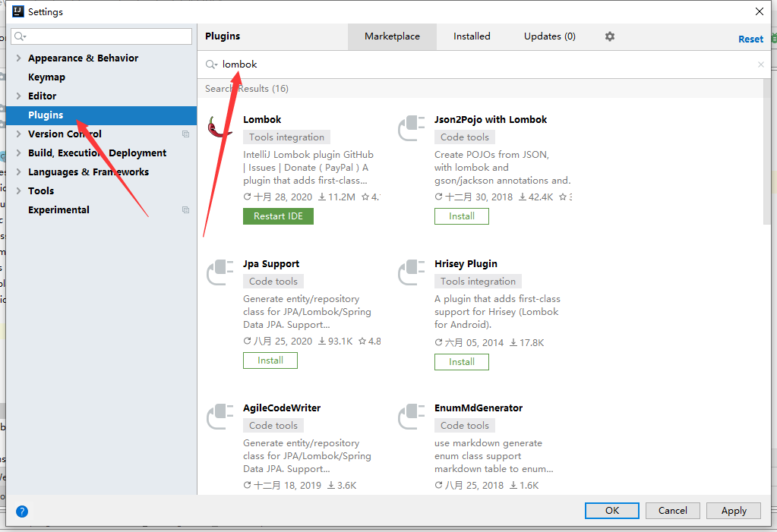Open the Updates (0) tab
Image resolution: width=777 pixels, height=532 pixels.
coord(550,36)
